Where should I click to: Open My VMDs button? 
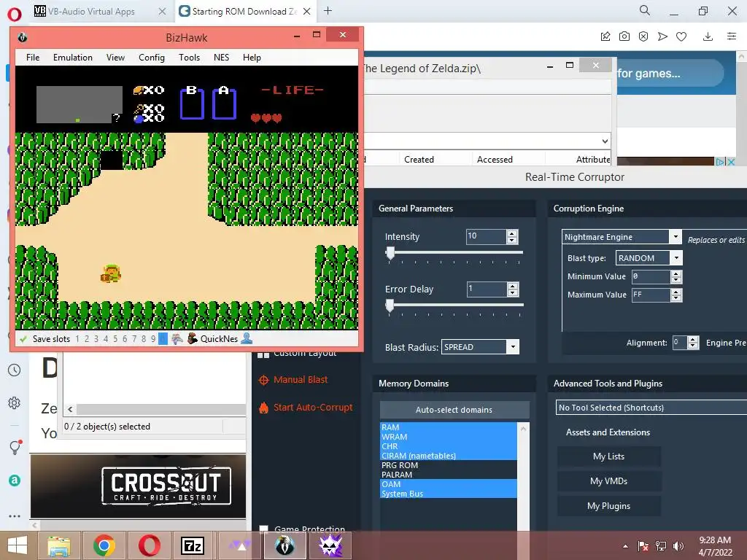[609, 481]
